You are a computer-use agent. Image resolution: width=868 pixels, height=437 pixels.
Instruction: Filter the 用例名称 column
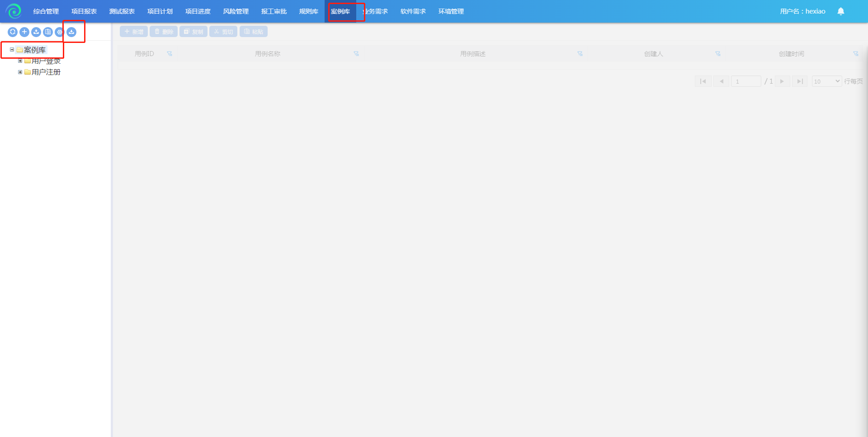point(356,54)
